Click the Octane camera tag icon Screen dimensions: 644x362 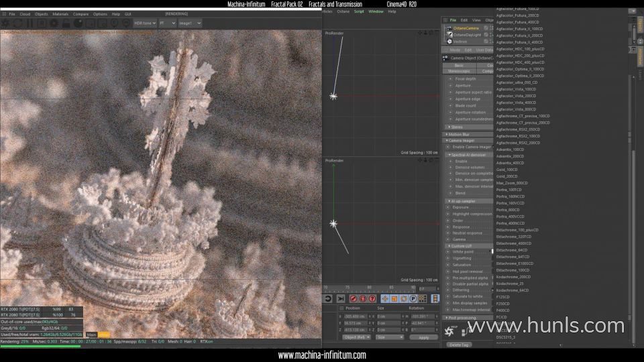487,28
